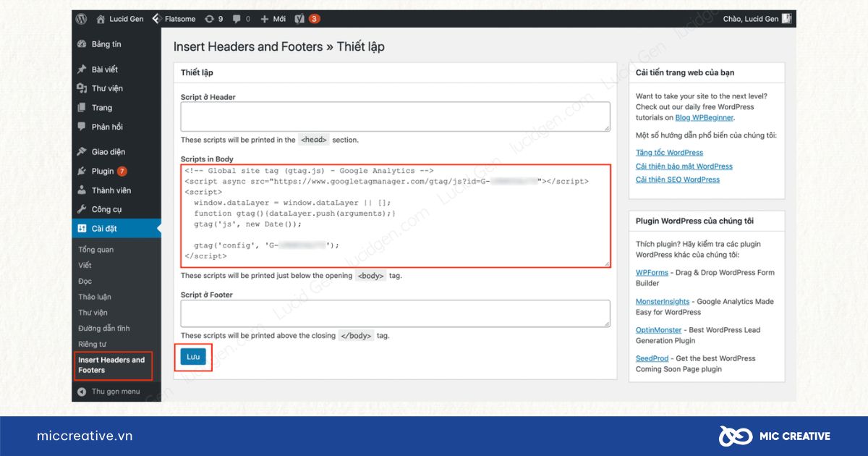Open Thư viện settings submenu item

pos(93,313)
